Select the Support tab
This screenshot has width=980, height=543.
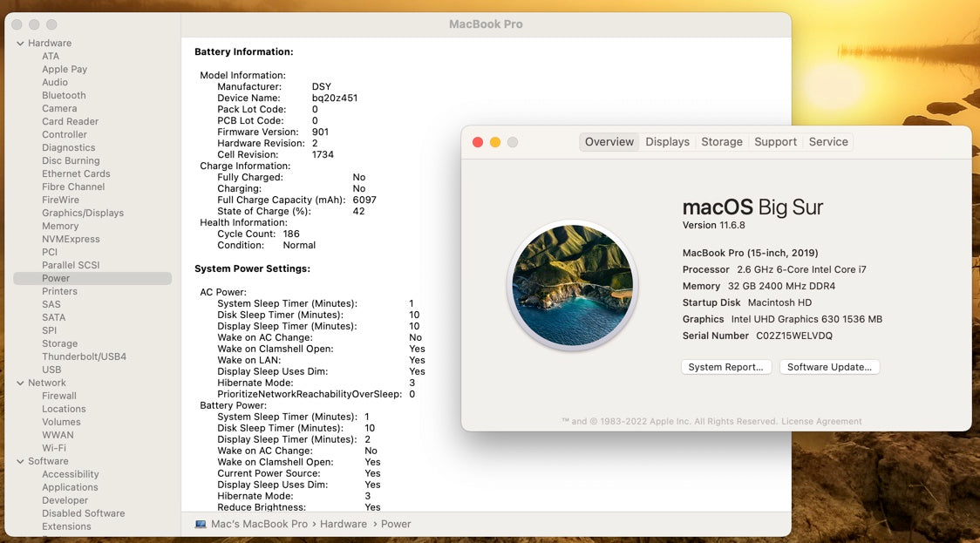coord(775,142)
